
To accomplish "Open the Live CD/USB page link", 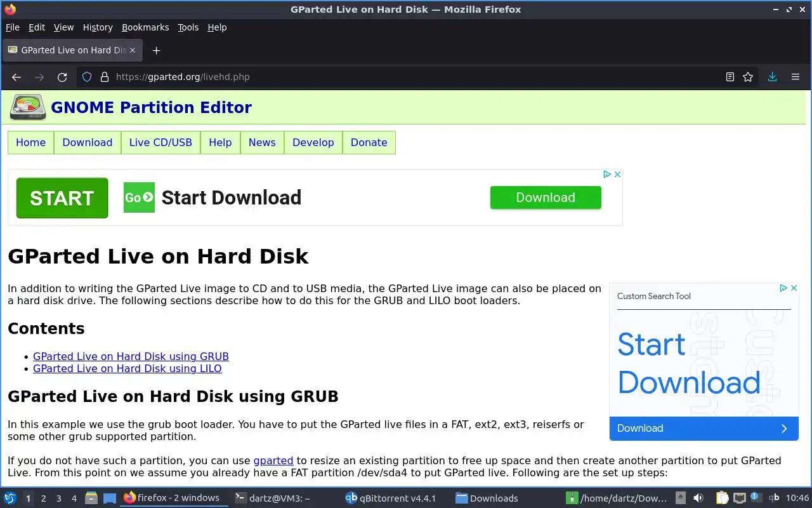I will [x=160, y=142].
